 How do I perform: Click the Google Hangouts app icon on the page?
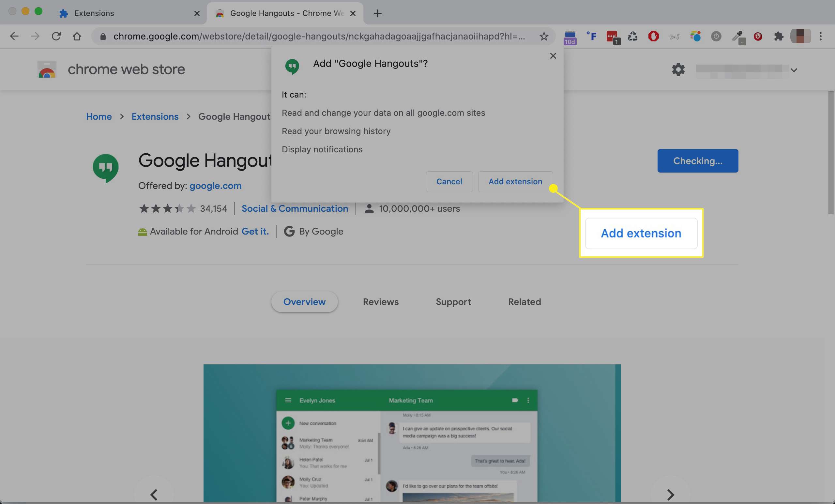point(105,168)
